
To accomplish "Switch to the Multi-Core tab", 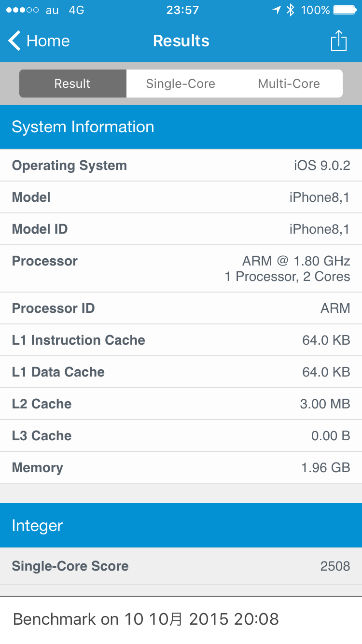I will tap(289, 84).
